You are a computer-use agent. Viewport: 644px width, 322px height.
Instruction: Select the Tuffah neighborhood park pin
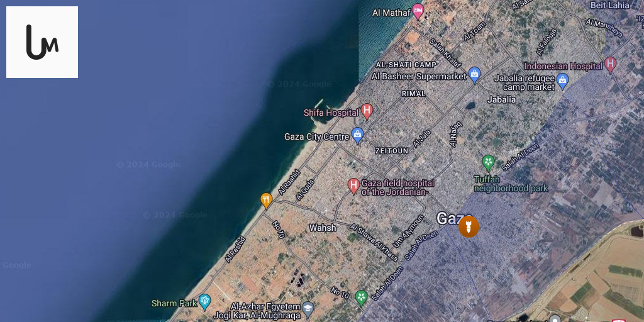click(488, 163)
